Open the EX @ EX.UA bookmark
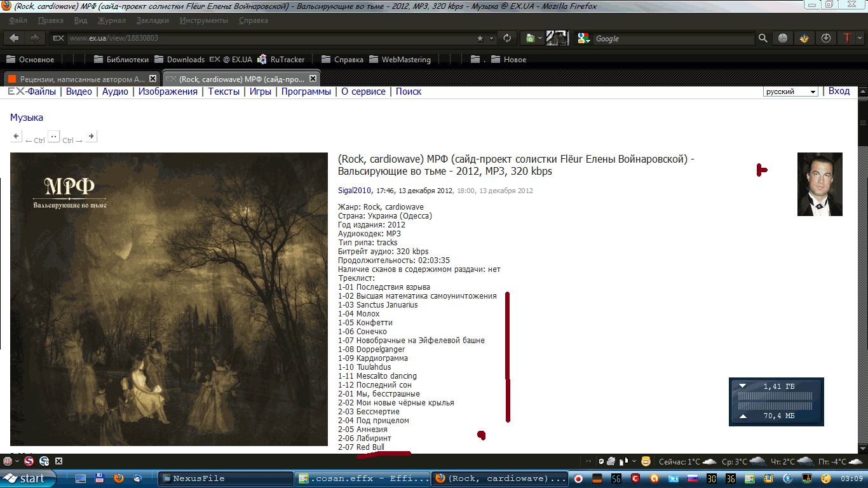 pos(231,60)
